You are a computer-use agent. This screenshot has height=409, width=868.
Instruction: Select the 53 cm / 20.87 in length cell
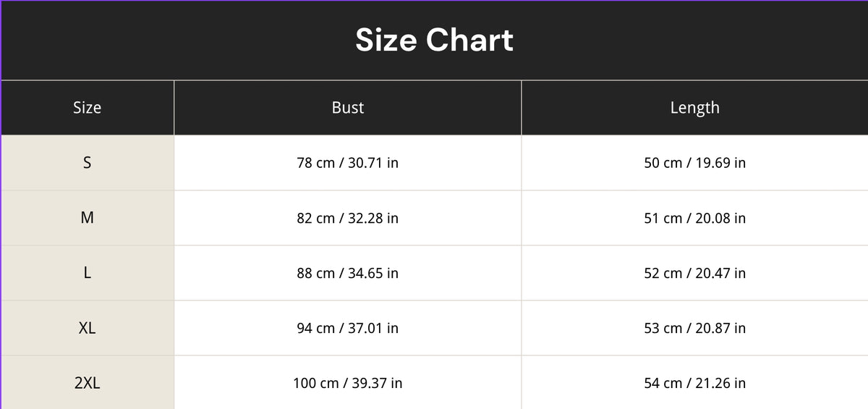click(x=694, y=328)
